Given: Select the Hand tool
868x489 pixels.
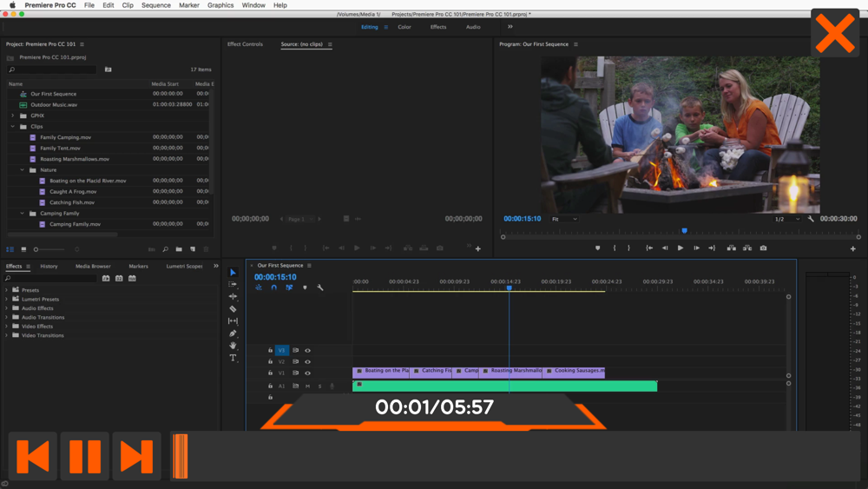Looking at the screenshot, I should [x=233, y=346].
